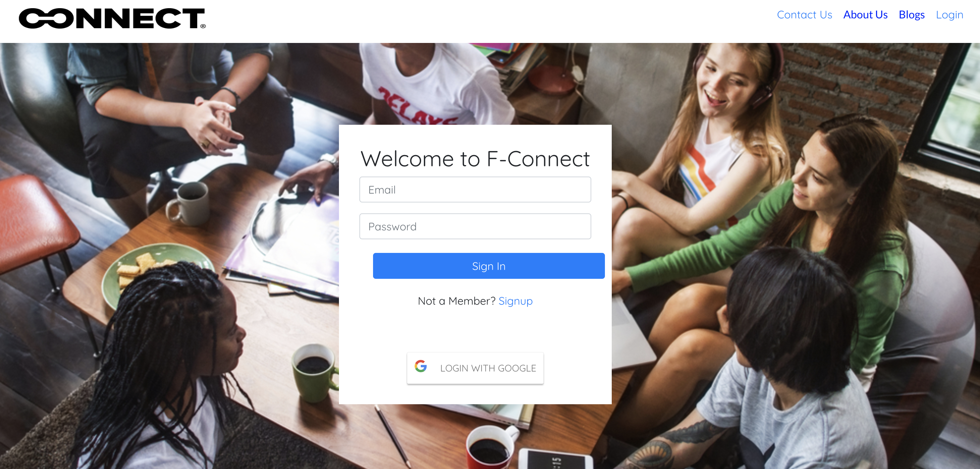Click the LOGIN WITH GOOGLE text label

[x=488, y=368]
